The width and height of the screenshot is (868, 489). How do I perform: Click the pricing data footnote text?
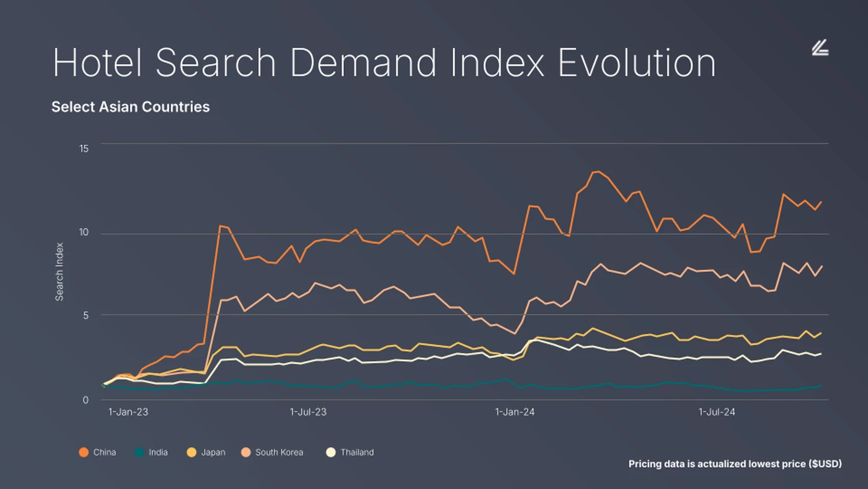click(x=735, y=464)
